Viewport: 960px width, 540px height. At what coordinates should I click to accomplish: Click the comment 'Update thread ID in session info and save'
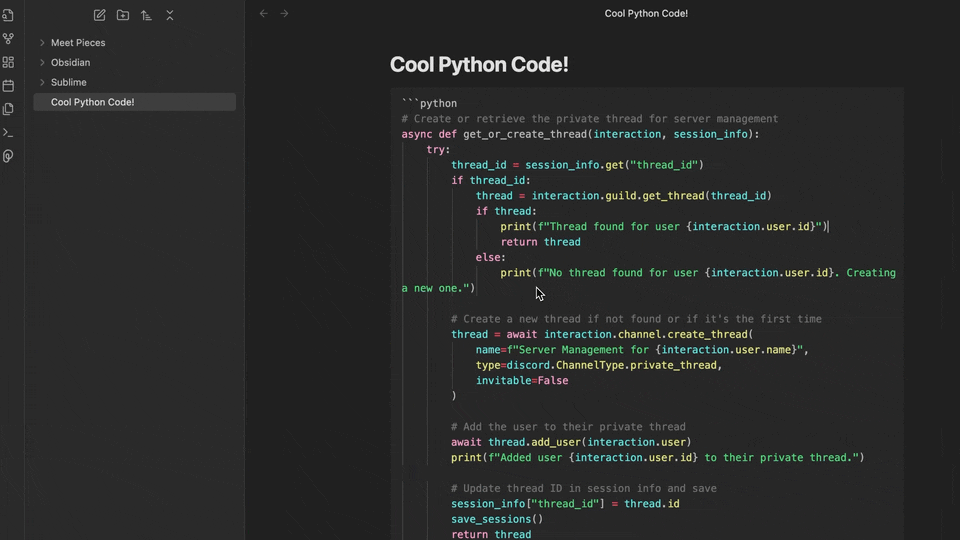click(583, 489)
